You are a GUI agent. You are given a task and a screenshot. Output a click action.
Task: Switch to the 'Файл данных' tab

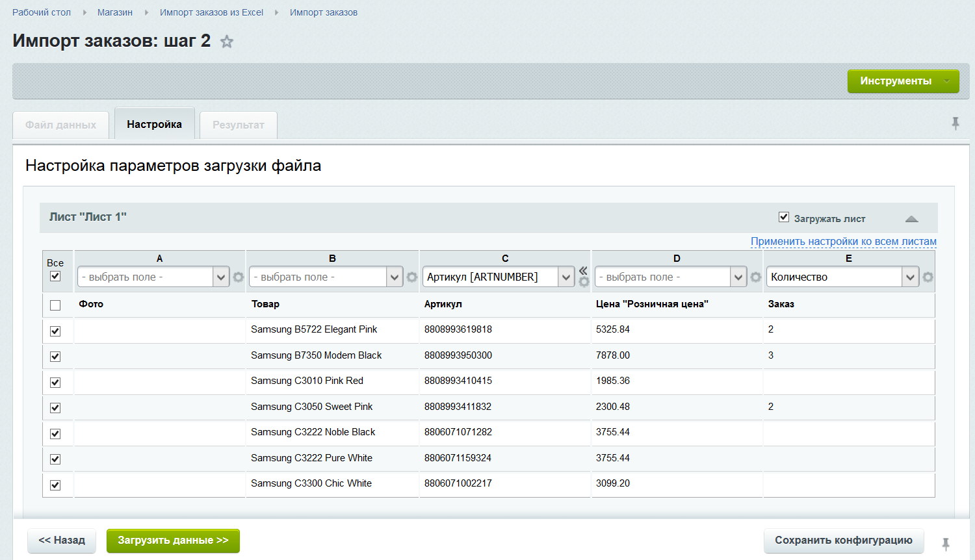(x=60, y=125)
